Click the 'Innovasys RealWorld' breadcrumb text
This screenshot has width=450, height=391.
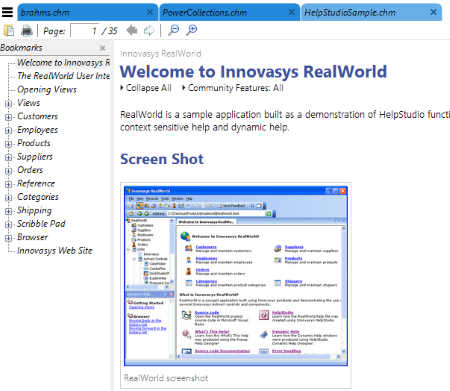(x=161, y=54)
